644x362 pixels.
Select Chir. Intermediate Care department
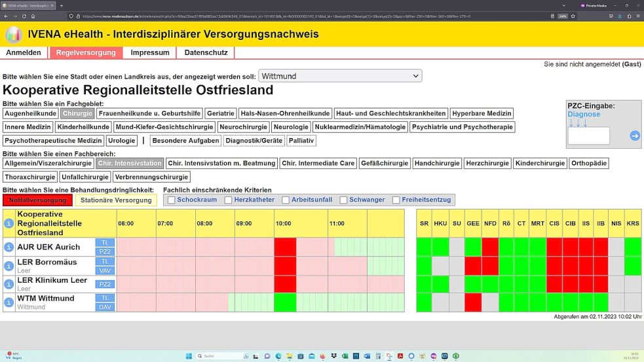tap(318, 163)
